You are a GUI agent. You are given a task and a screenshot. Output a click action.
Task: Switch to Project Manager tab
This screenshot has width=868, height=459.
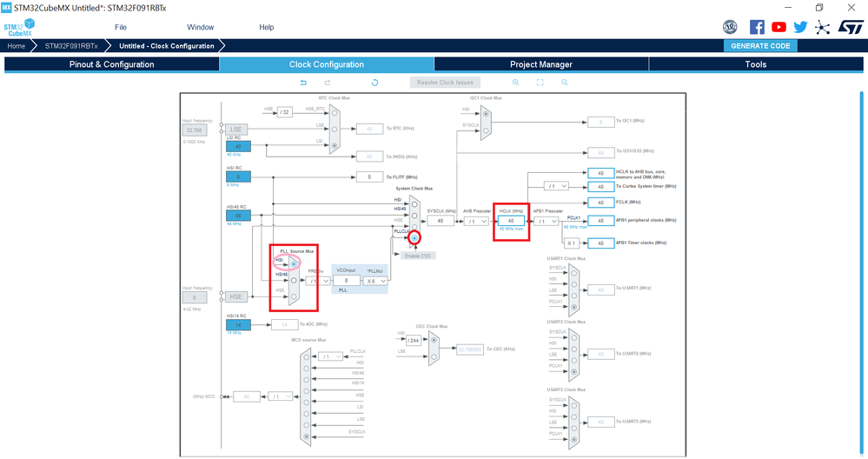541,64
